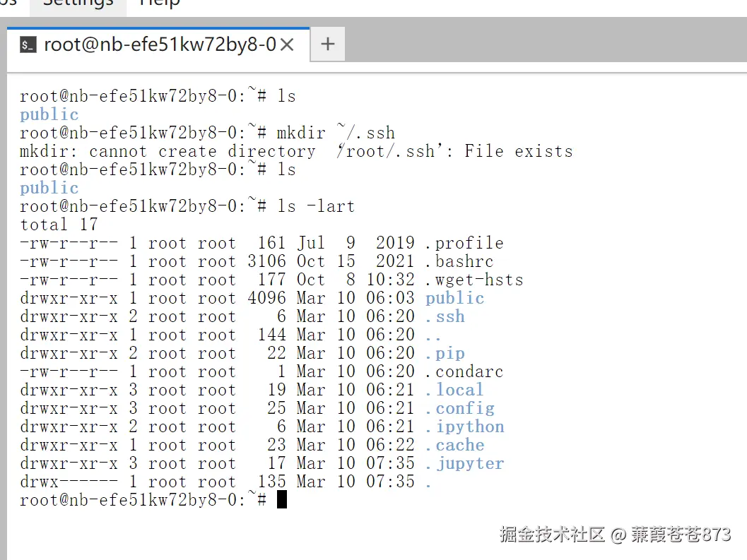Viewport: 747px width, 560px height.
Task: Click the blinking terminal cursor block
Action: click(281, 499)
